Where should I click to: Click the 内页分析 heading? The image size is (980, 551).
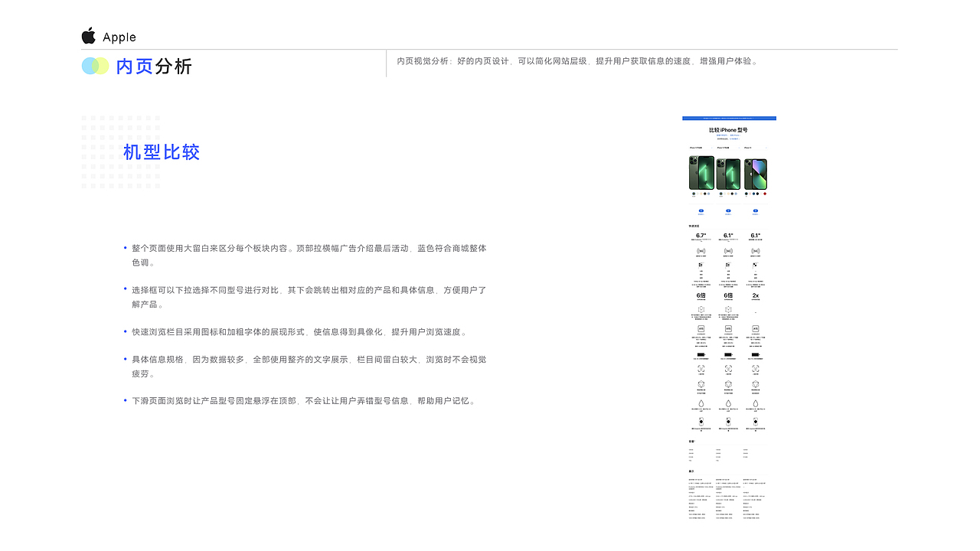coord(154,67)
